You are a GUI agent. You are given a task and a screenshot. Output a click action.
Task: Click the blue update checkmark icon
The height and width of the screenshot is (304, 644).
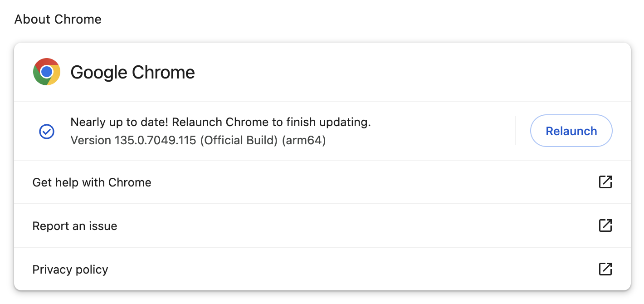click(x=47, y=131)
